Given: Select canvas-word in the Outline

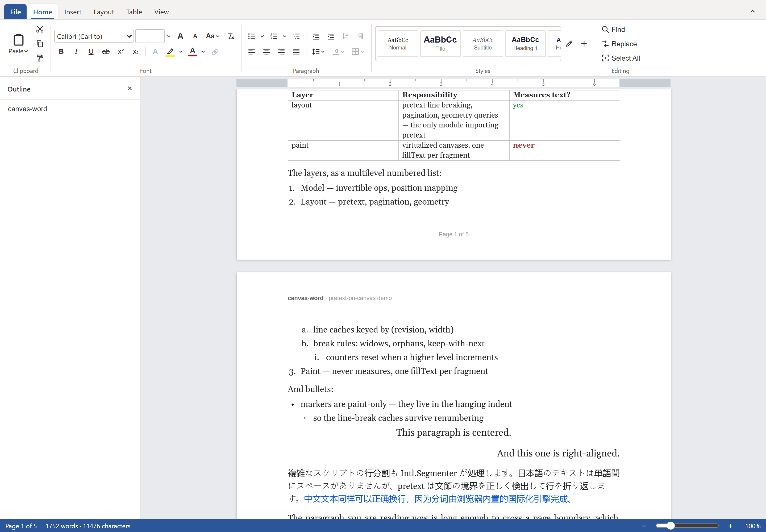Looking at the screenshot, I should click(27, 109).
